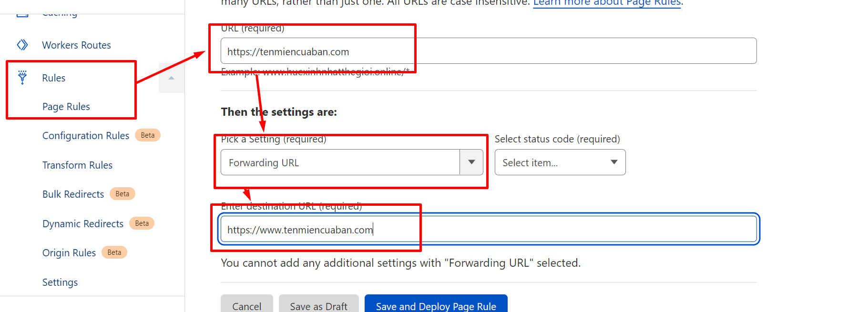
Task: Go to Configuration Rules
Action: (85, 136)
